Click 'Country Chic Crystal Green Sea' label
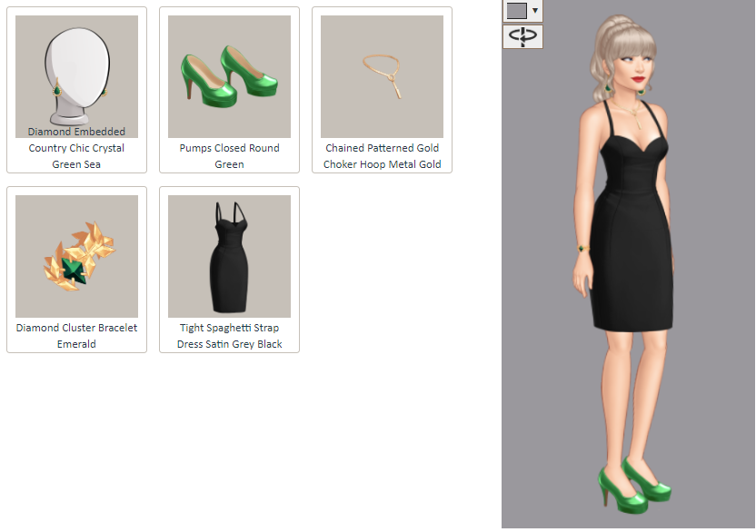 click(x=76, y=156)
